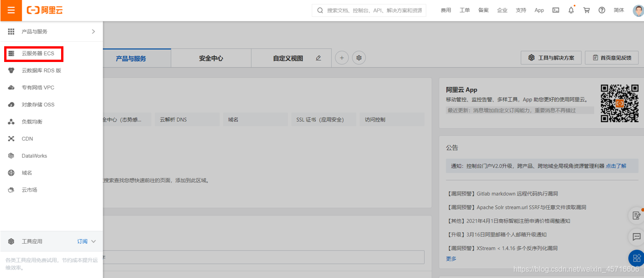Viewport: 644px width, 278px height.
Task: Switch to 产品与服务 tab
Action: (x=131, y=58)
